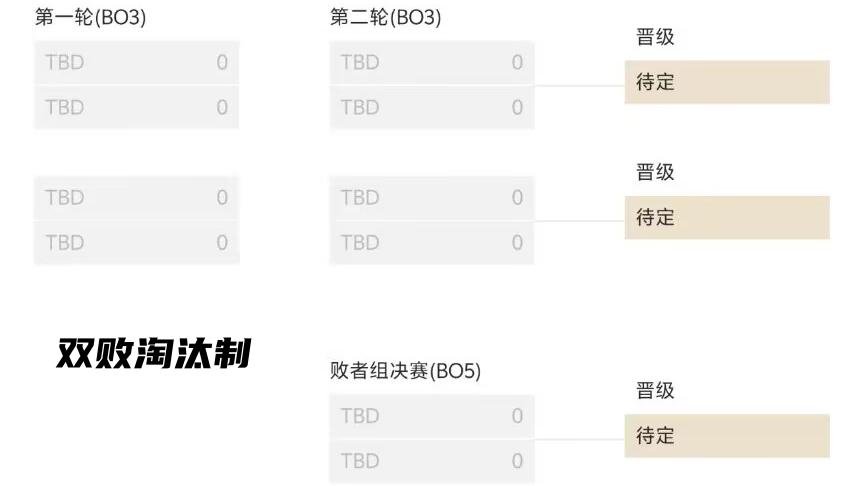Click the 第二轮(BO3) round heading
The height and width of the screenshot is (486, 864).
(385, 17)
